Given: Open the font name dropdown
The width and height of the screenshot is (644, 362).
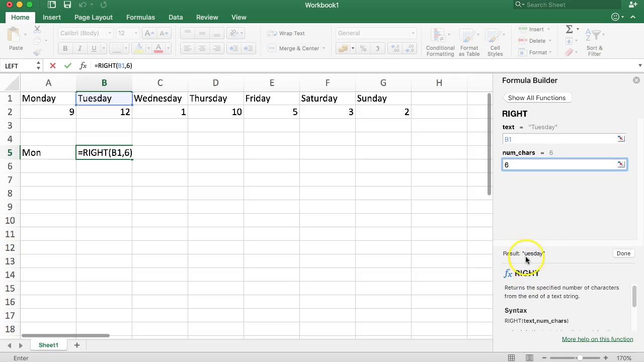Looking at the screenshot, I should pos(110,33).
